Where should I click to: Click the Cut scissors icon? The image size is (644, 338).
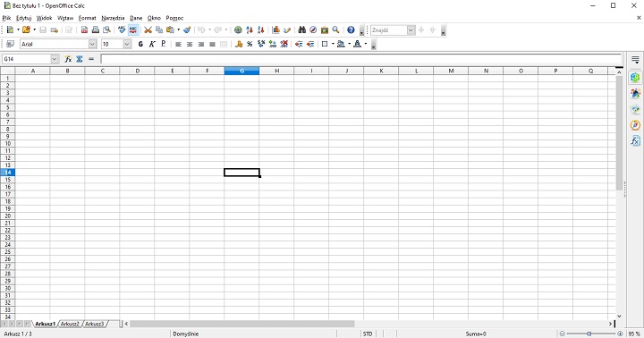click(148, 30)
